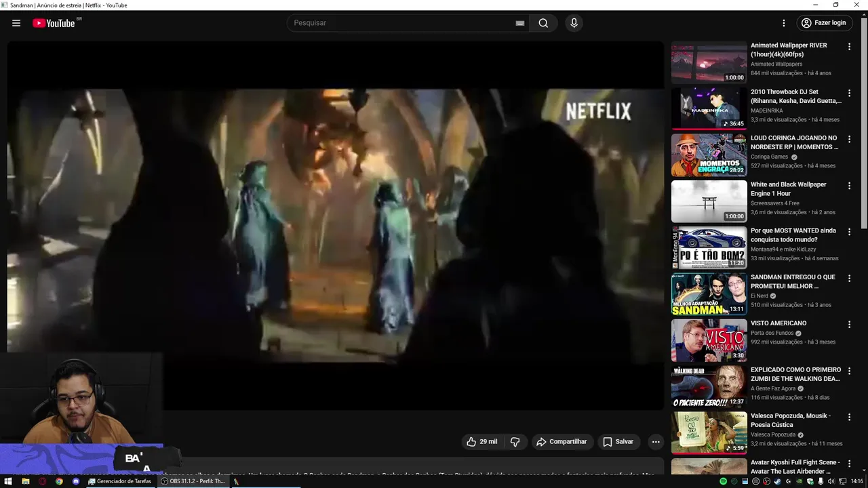Open Spotify tray icon
868x488 pixels.
pos(724,481)
